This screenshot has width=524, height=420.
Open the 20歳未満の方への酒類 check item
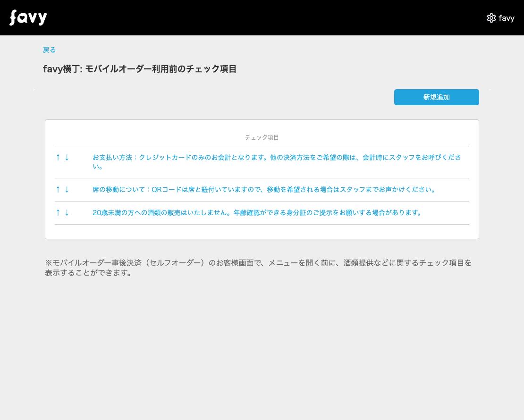coord(257,212)
